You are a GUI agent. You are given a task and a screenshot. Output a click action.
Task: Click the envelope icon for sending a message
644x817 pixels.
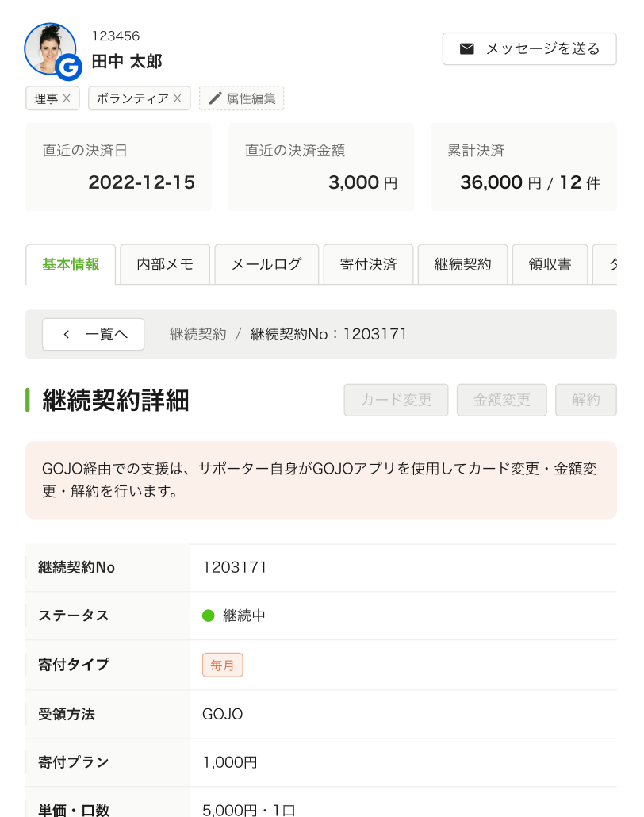coord(467,49)
